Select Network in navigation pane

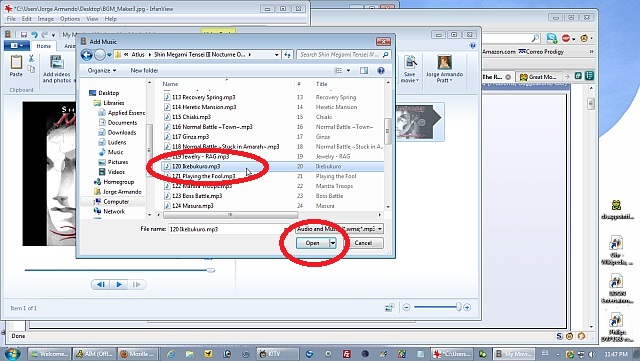tap(109, 211)
